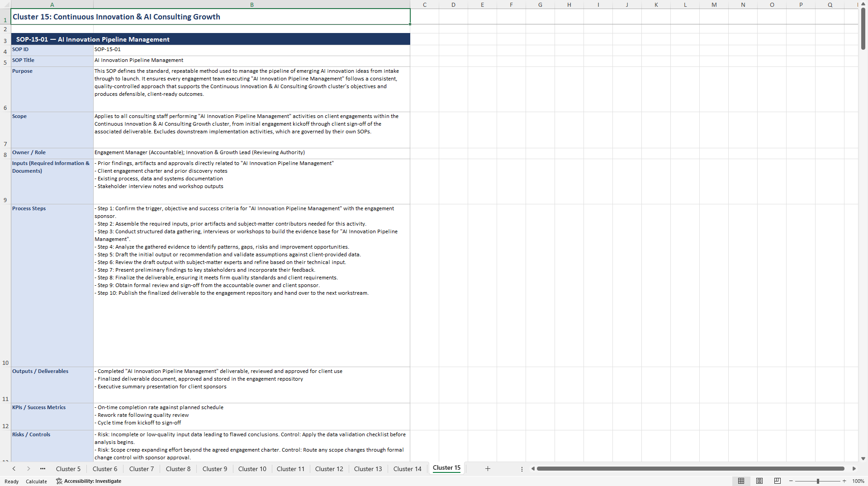Image resolution: width=868 pixels, height=486 pixels.
Task: Open the Cluster 10 sheet tab
Action: point(252,469)
